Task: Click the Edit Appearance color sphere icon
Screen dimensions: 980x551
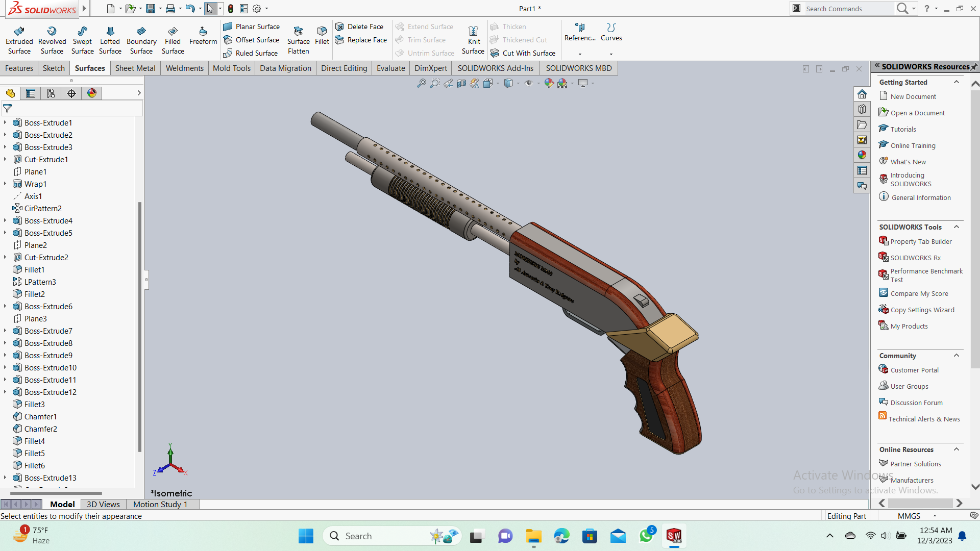Action: click(x=549, y=83)
